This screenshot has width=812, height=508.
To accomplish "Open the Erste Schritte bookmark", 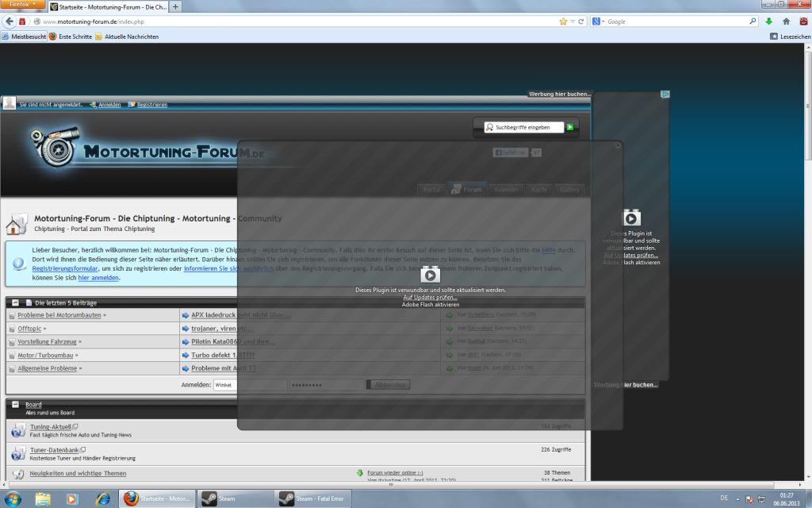I will (x=71, y=37).
